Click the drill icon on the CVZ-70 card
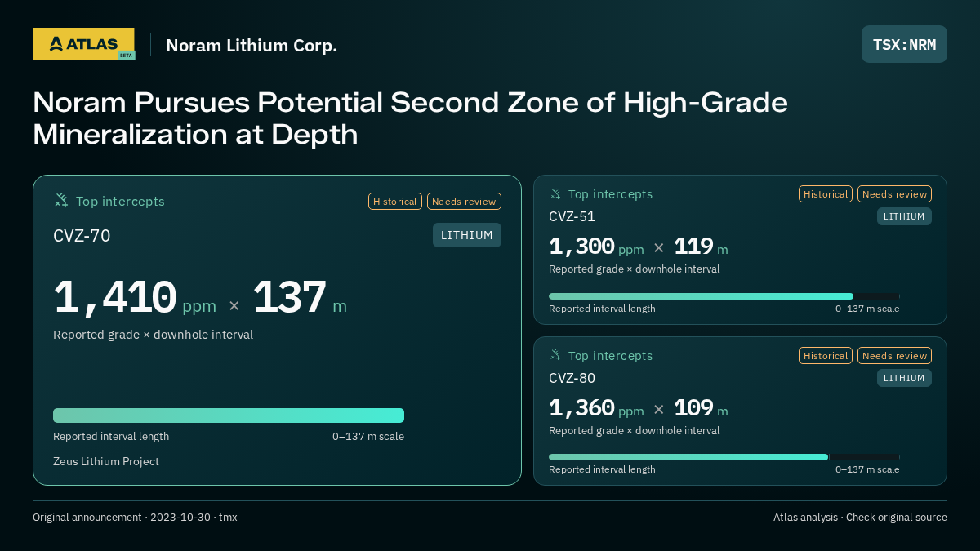This screenshot has height=551, width=980. (x=61, y=200)
